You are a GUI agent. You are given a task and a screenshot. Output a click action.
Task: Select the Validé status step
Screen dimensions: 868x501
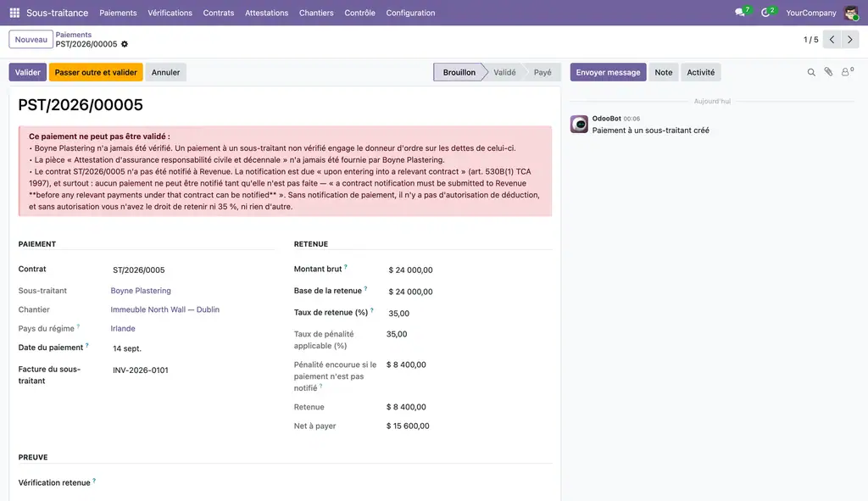pyautogui.click(x=504, y=73)
